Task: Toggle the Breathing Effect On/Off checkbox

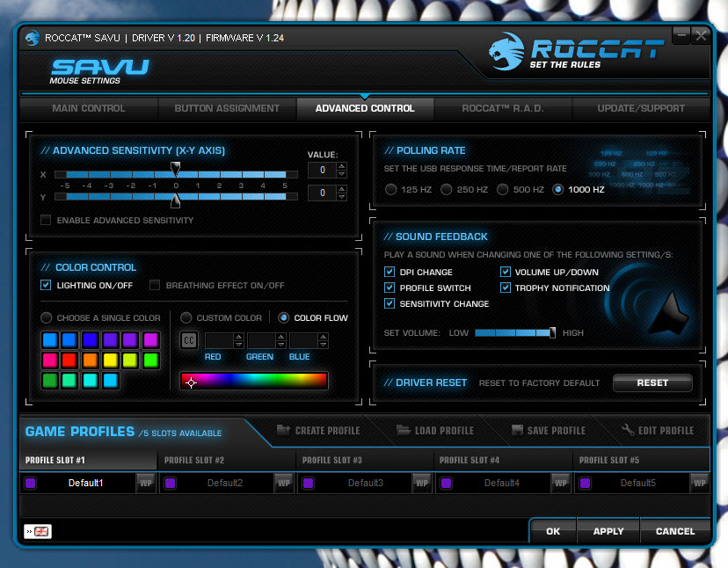Action: [155, 285]
